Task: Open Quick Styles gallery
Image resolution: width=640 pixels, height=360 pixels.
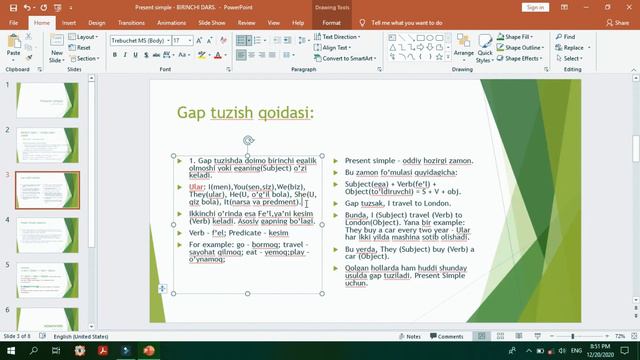Action: point(485,48)
